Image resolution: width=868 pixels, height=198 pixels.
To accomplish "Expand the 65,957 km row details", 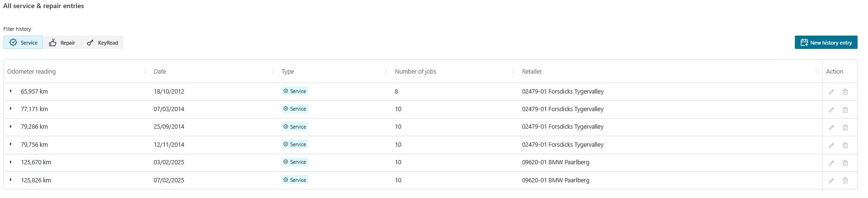I will click(x=10, y=91).
